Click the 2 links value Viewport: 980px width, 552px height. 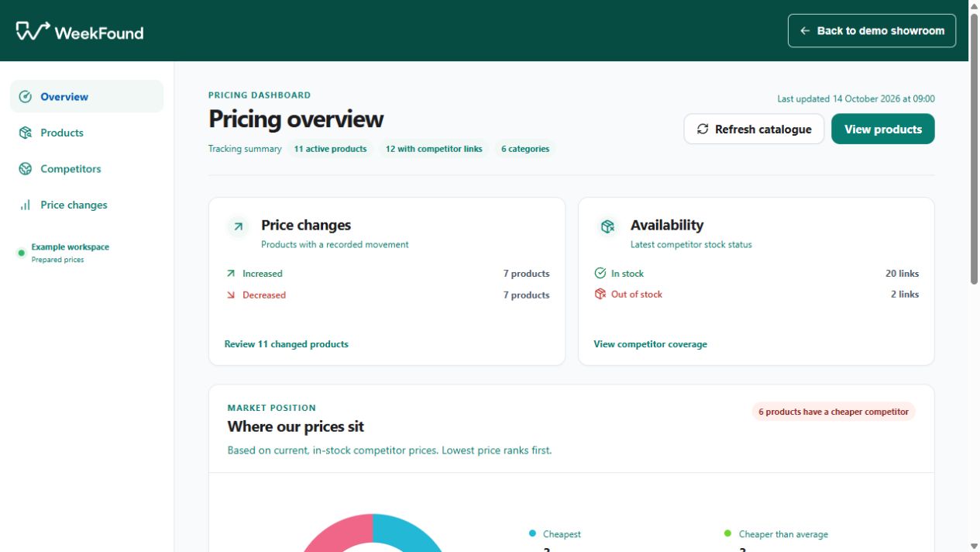905,295
